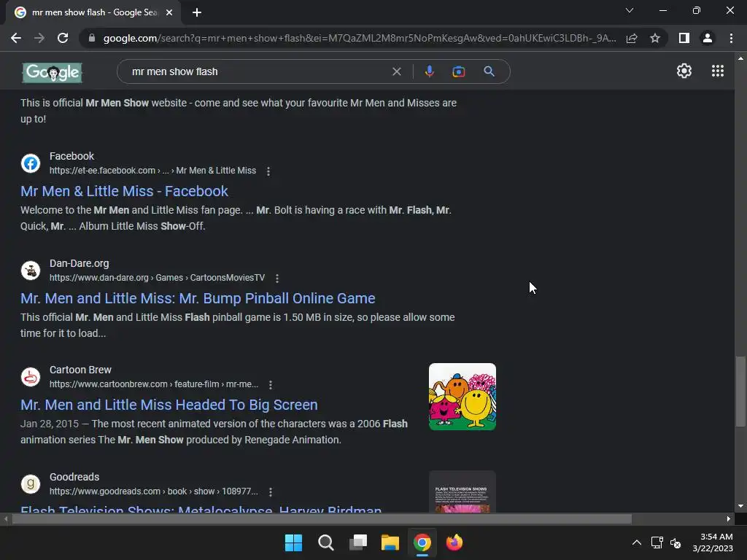Open File Explorer from the taskbar
Viewport: 747px width, 560px height.
pos(390,542)
